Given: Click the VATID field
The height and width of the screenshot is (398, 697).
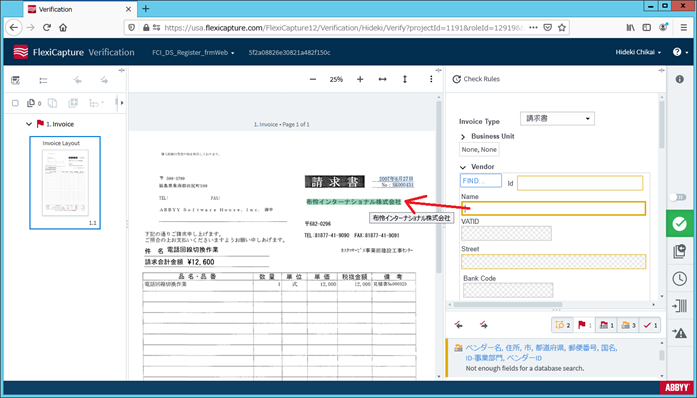Looking at the screenshot, I should pyautogui.click(x=506, y=233).
